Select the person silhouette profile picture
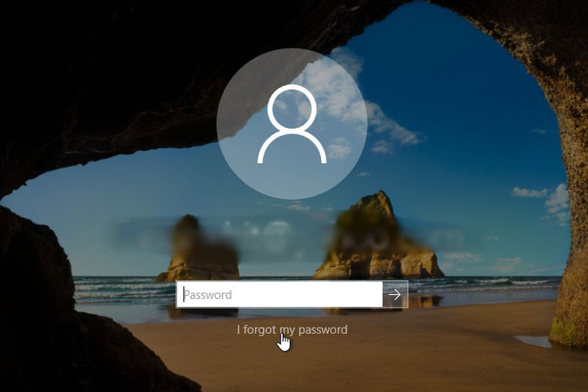 click(291, 126)
